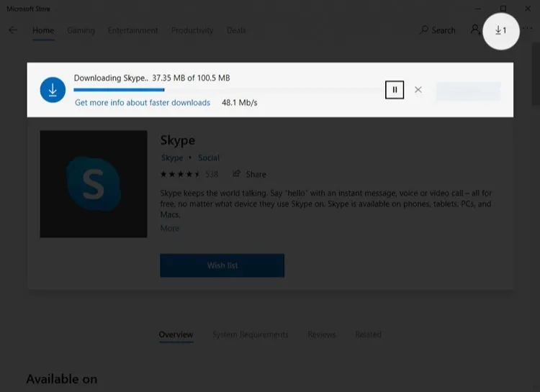Screen dimensions: 540x392
Task: Open the Reviews tab
Action: (x=322, y=334)
